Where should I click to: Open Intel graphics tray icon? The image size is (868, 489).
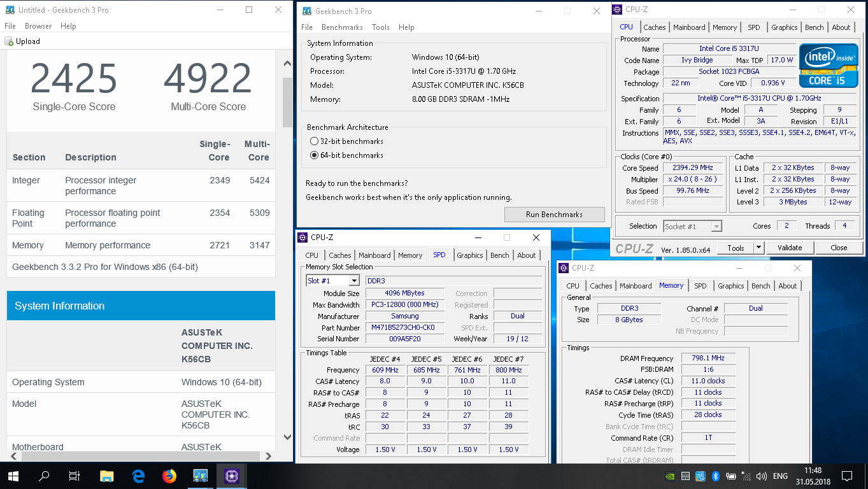click(701, 476)
